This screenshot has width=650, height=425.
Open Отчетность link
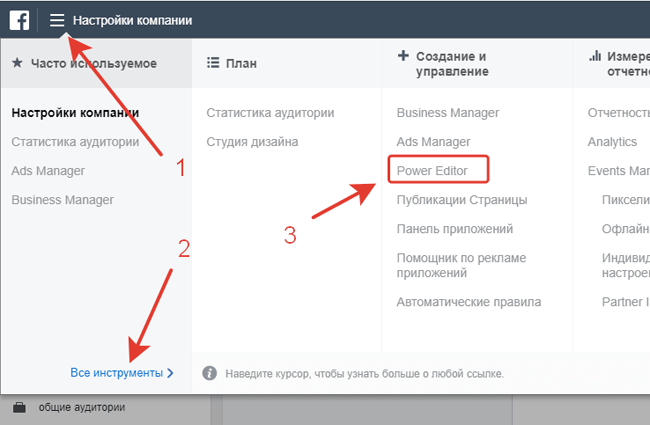[618, 113]
